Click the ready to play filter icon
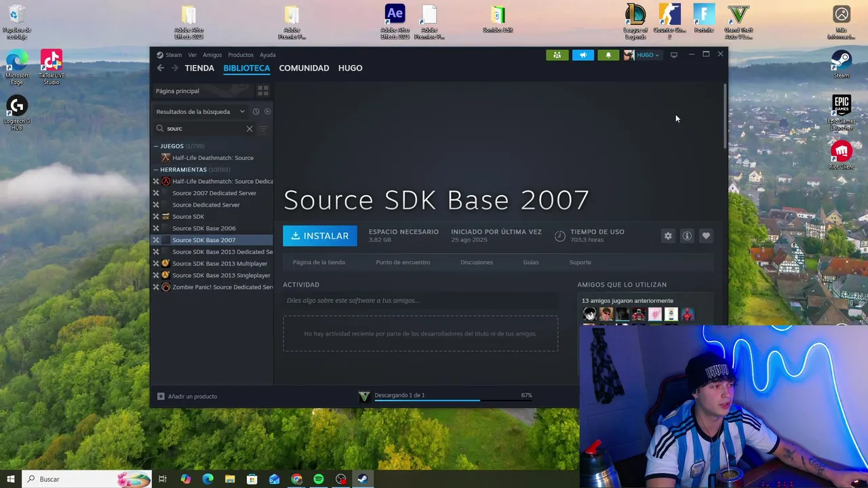 267,112
